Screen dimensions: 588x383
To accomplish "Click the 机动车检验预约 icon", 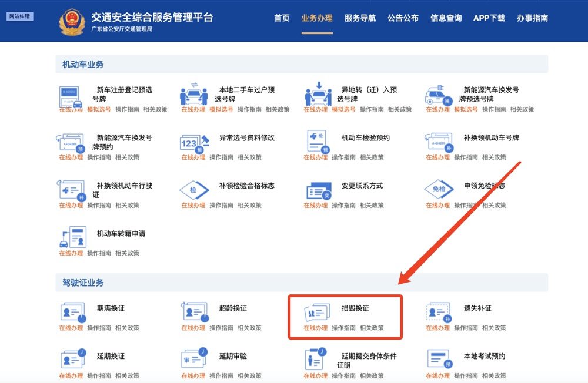I will pyautogui.click(x=318, y=142).
